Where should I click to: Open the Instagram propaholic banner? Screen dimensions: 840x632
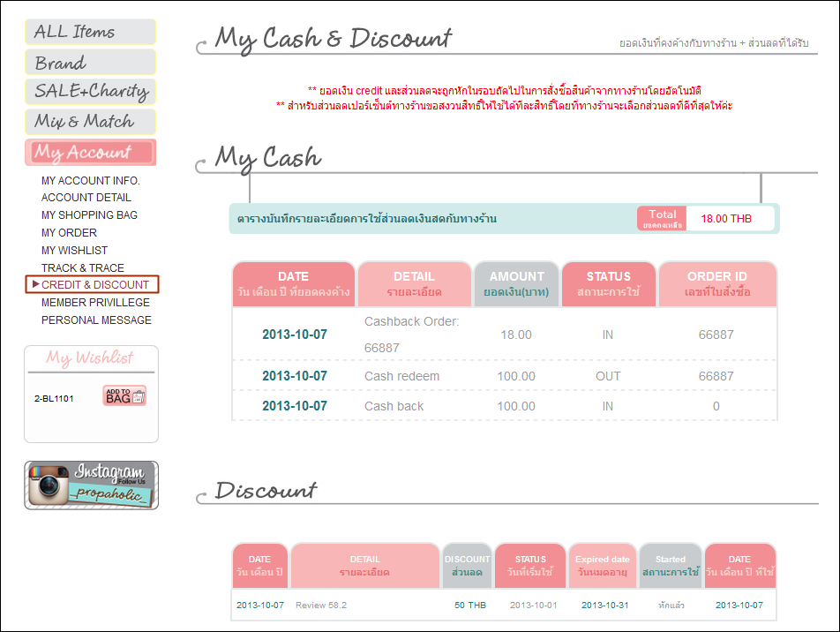point(92,485)
